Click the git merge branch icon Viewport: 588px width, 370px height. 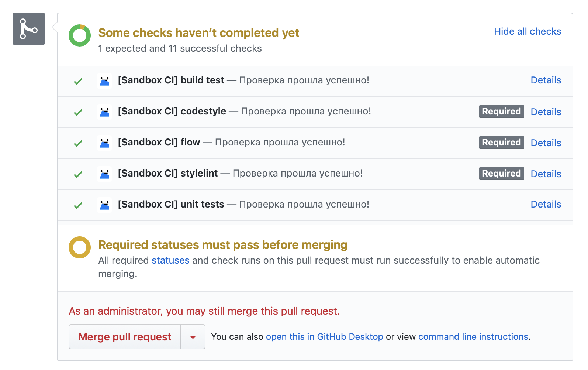(29, 29)
